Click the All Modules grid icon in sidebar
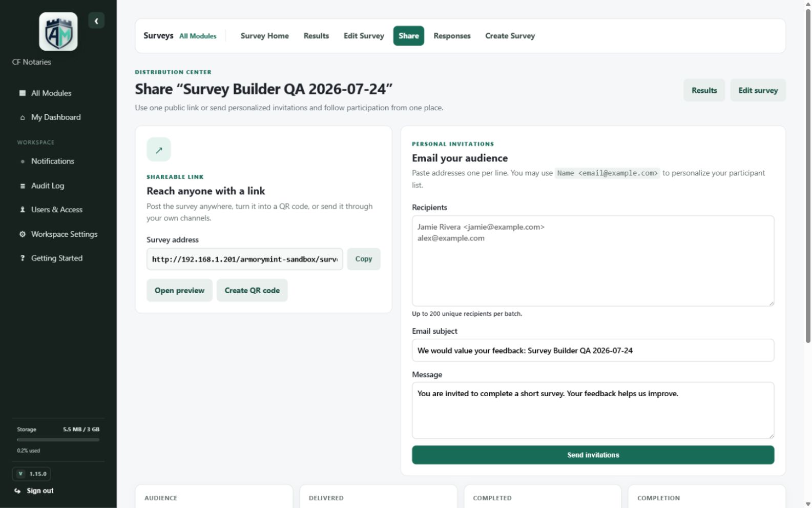 [23, 93]
